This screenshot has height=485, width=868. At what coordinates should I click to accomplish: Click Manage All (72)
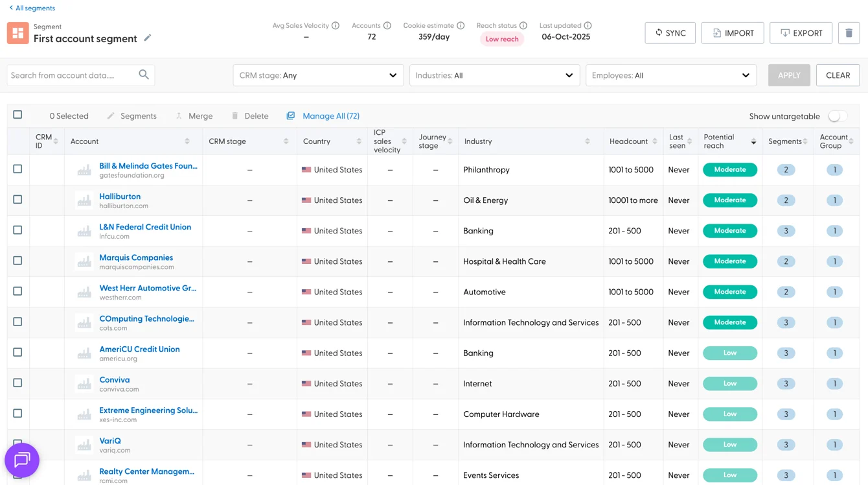pos(323,116)
